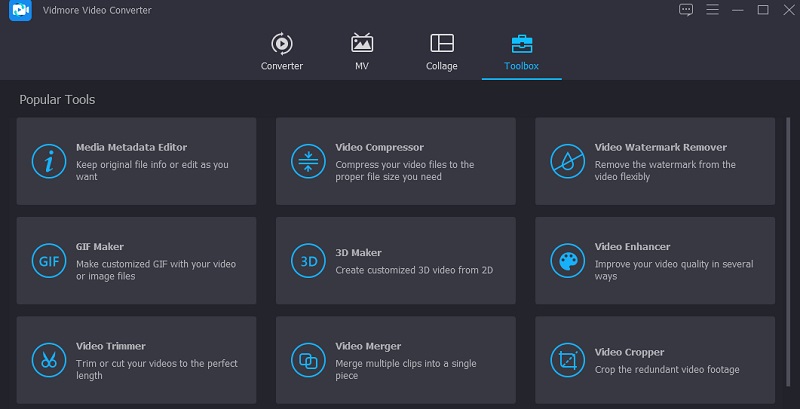Minimize the Vidmore window
Image resolution: width=800 pixels, height=409 pixels.
click(738, 10)
